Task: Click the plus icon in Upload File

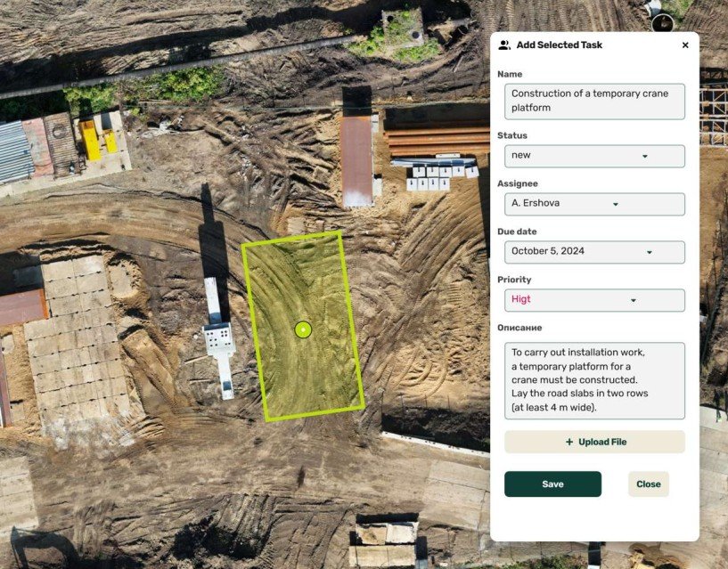Action: coord(569,442)
